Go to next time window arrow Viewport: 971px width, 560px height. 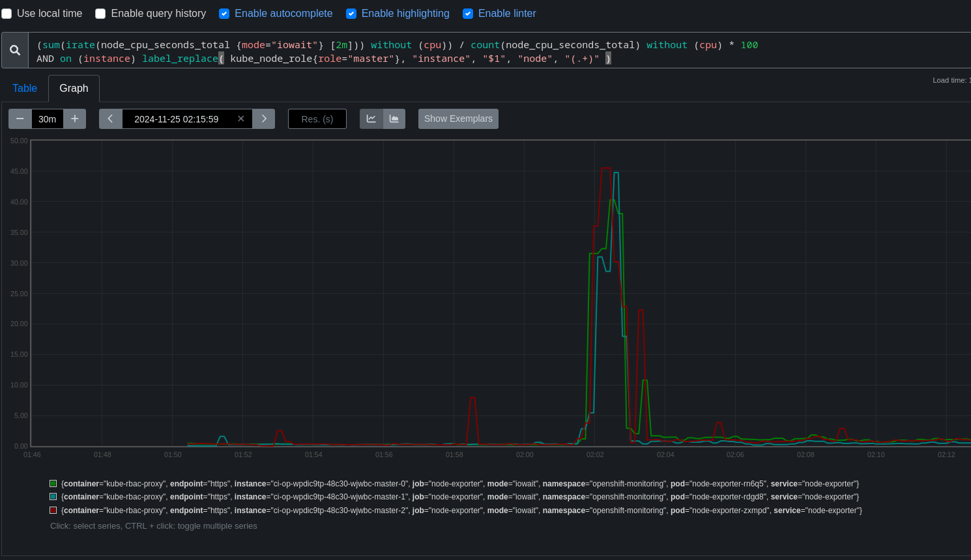(264, 119)
